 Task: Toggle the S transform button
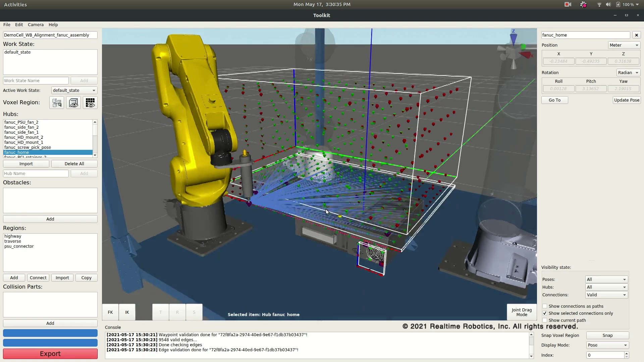pyautogui.click(x=194, y=312)
